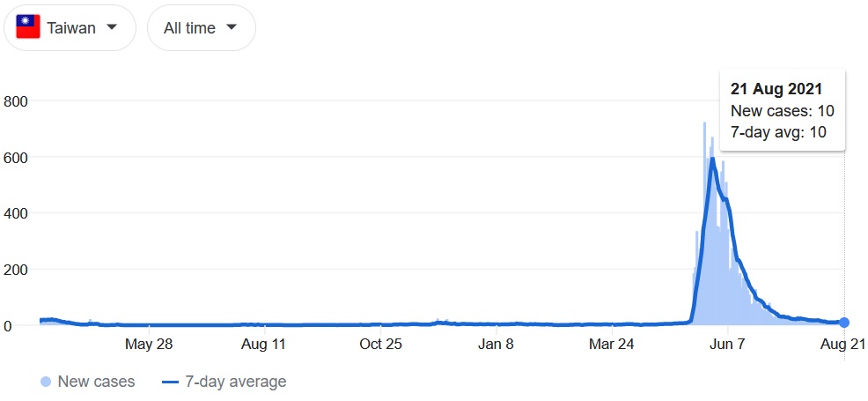
Task: Click the arrow next to All time
Action: tap(232, 26)
